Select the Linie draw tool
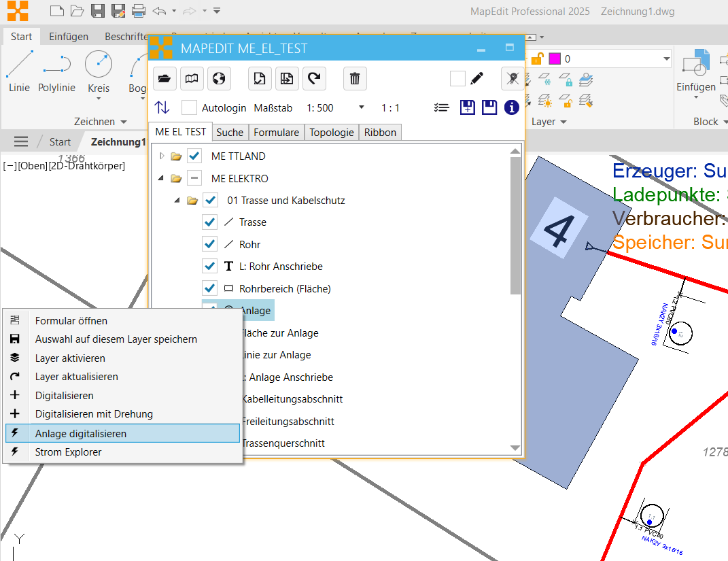Image resolution: width=728 pixels, height=561 pixels. click(20, 71)
